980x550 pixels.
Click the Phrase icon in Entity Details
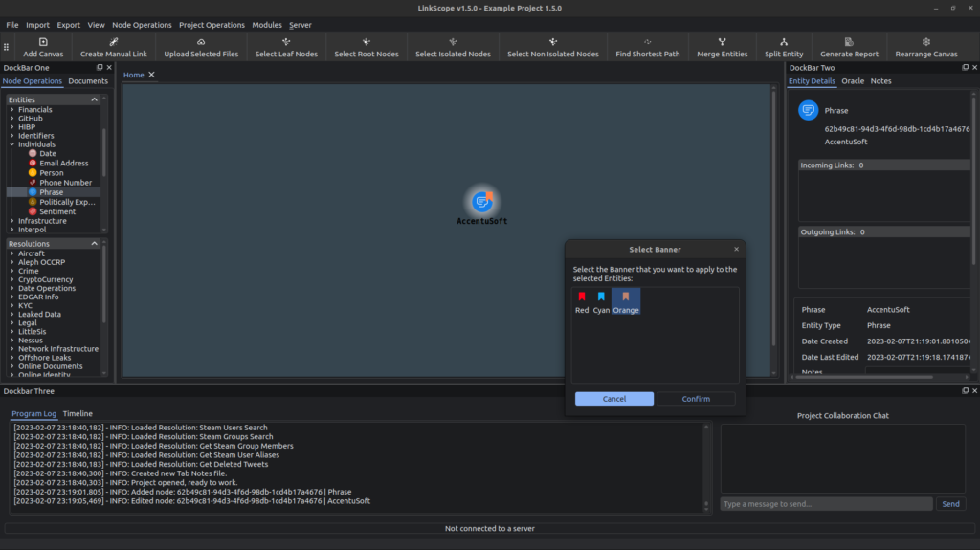pos(808,110)
